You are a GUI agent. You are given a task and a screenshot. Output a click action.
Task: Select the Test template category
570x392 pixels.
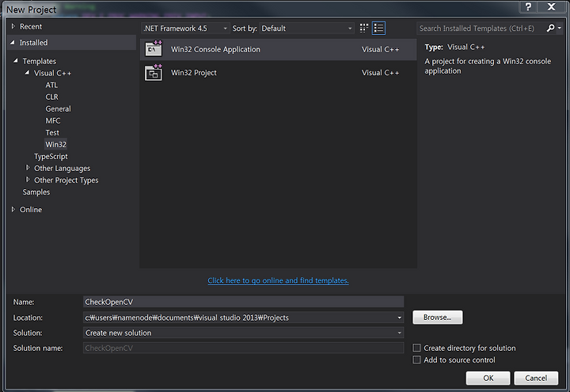coord(52,133)
